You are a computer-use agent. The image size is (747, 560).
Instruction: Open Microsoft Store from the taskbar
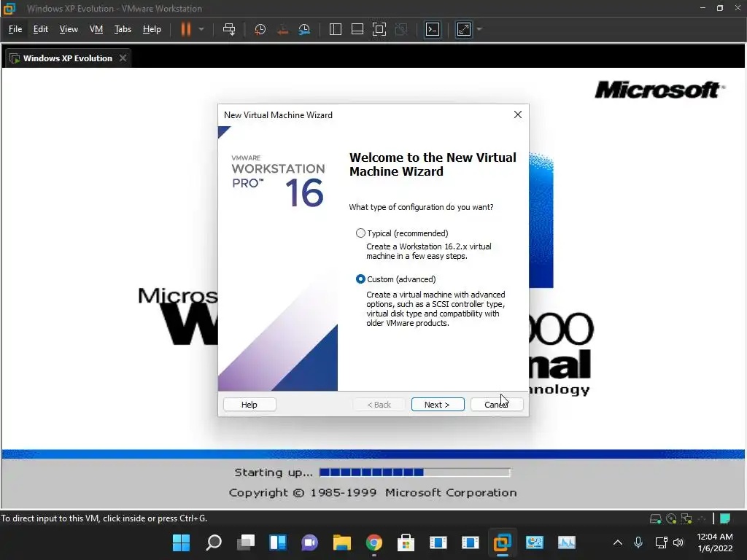tap(406, 542)
